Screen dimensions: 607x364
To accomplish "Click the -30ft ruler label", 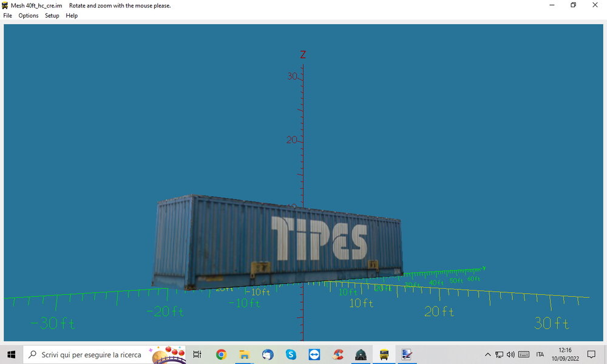I will pyautogui.click(x=53, y=323).
